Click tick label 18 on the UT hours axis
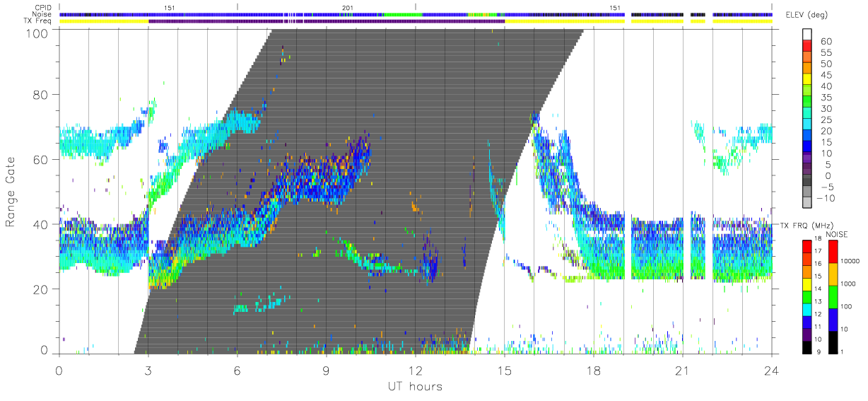 point(593,370)
